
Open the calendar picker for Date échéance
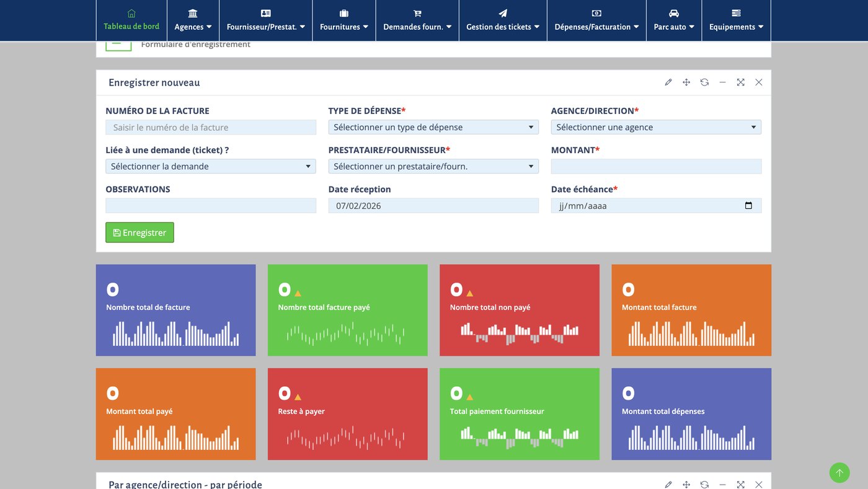pyautogui.click(x=748, y=206)
